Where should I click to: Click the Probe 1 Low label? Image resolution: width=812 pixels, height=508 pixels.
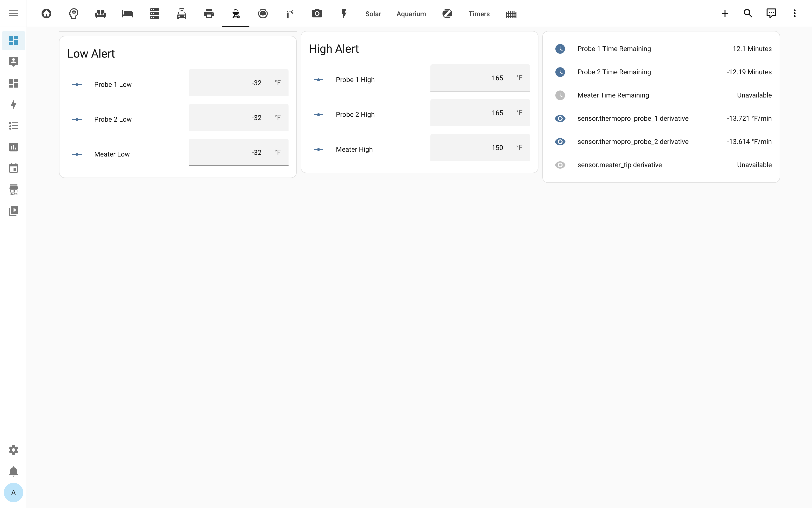tap(113, 85)
